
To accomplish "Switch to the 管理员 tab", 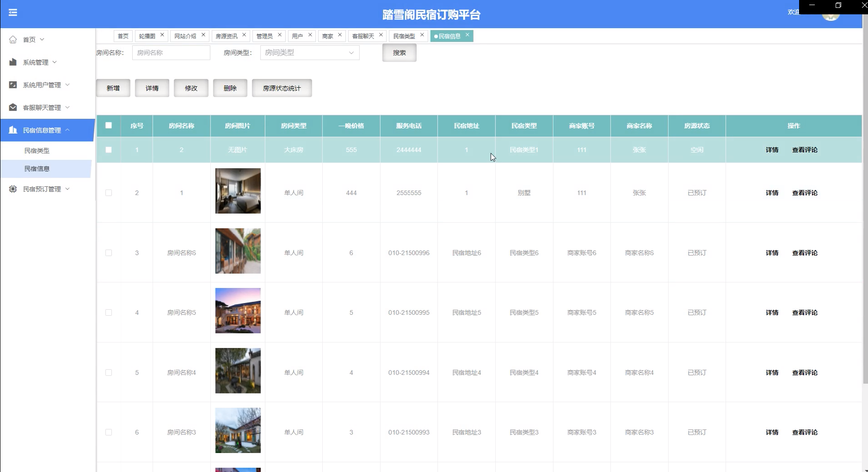I will [x=265, y=36].
